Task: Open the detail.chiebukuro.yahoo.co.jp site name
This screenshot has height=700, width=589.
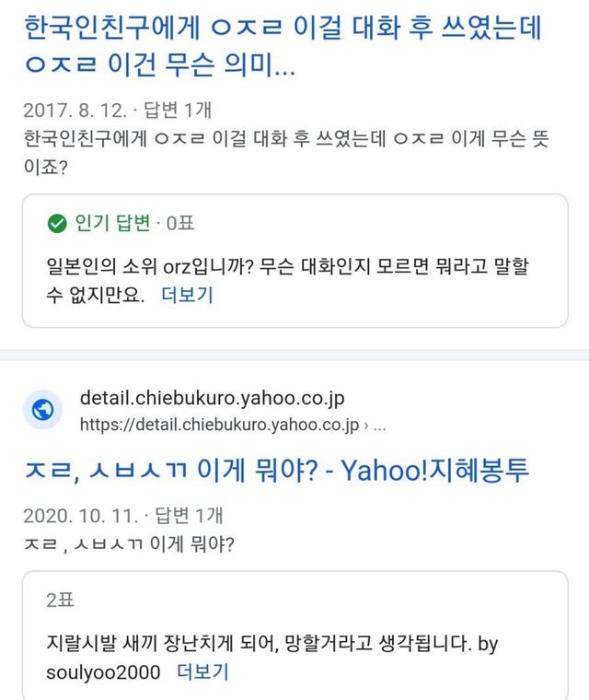Action: coord(213,399)
